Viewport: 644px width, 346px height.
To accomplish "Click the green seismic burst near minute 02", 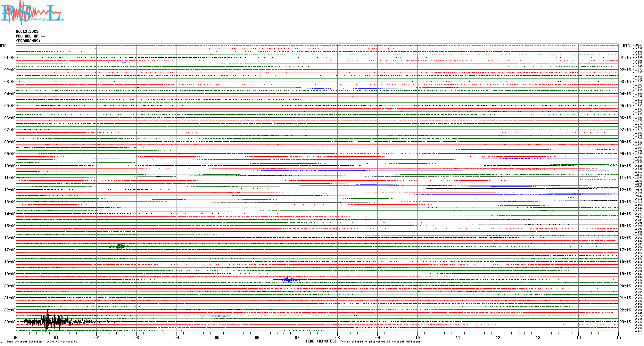I will pyautogui.click(x=119, y=246).
